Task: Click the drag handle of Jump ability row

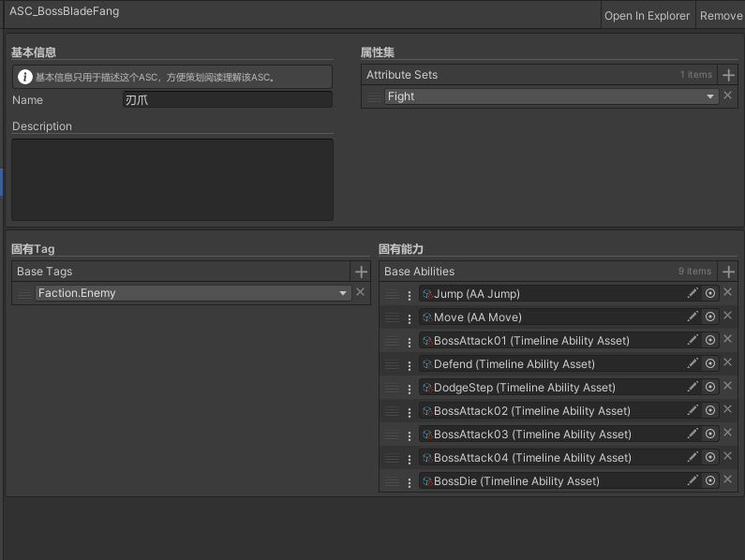Action: pos(392,294)
